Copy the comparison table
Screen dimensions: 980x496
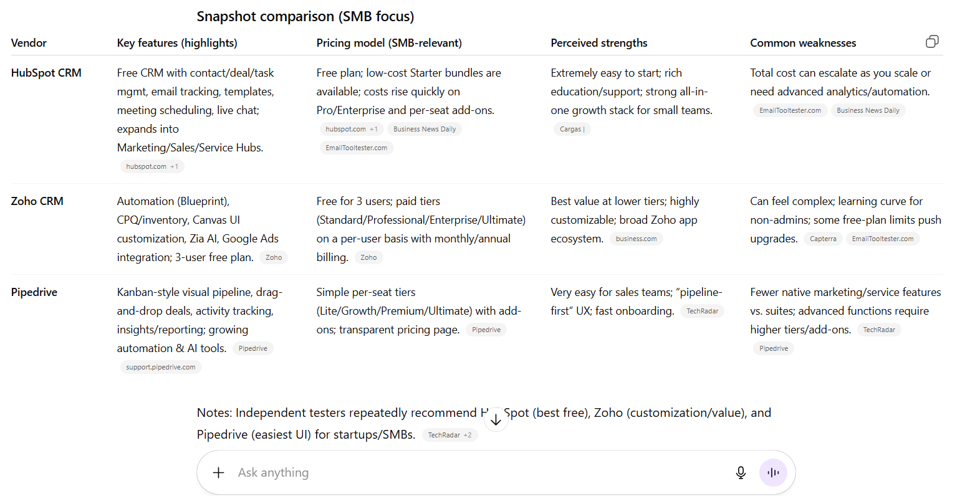pos(932,42)
